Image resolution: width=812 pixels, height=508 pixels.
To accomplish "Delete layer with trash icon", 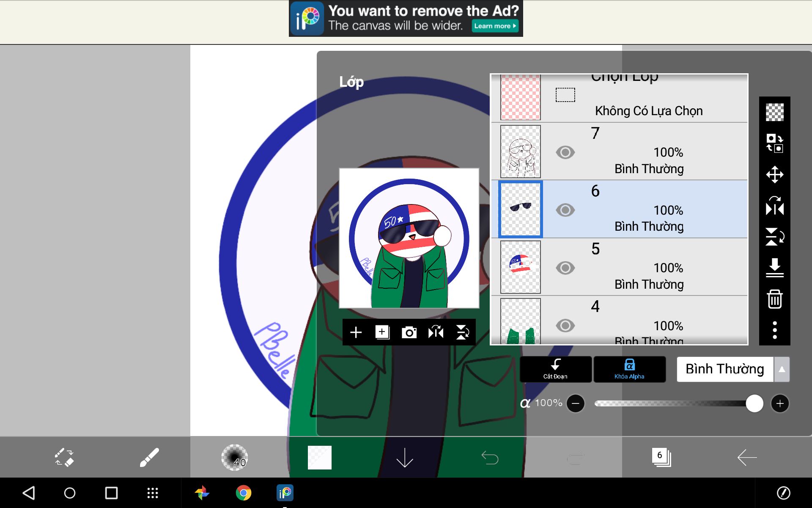I will tap(775, 299).
